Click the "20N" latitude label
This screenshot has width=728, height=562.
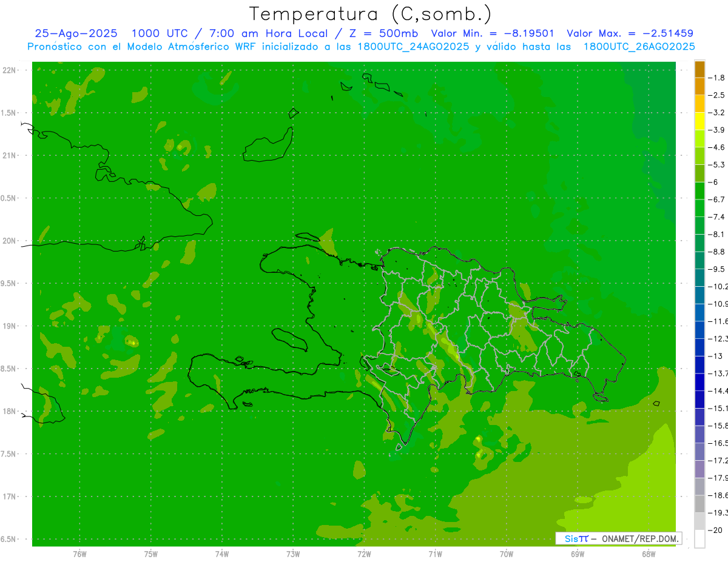click(9, 241)
